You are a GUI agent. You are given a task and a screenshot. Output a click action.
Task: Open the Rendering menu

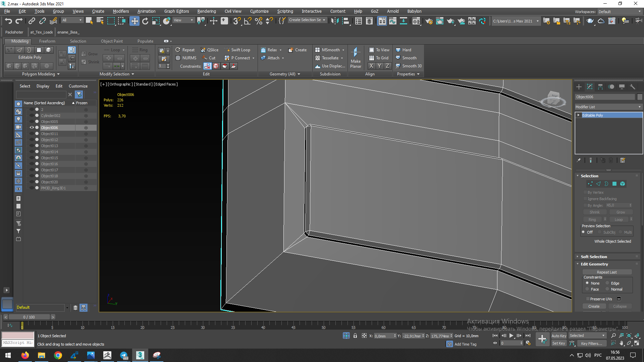(x=206, y=11)
